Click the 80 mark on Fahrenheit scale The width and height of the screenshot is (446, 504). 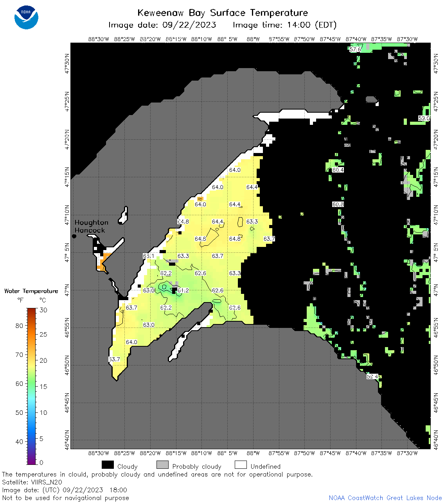tap(19, 326)
